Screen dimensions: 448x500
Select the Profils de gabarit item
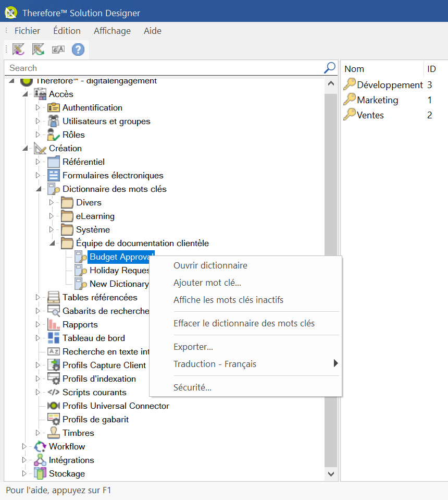point(95,419)
